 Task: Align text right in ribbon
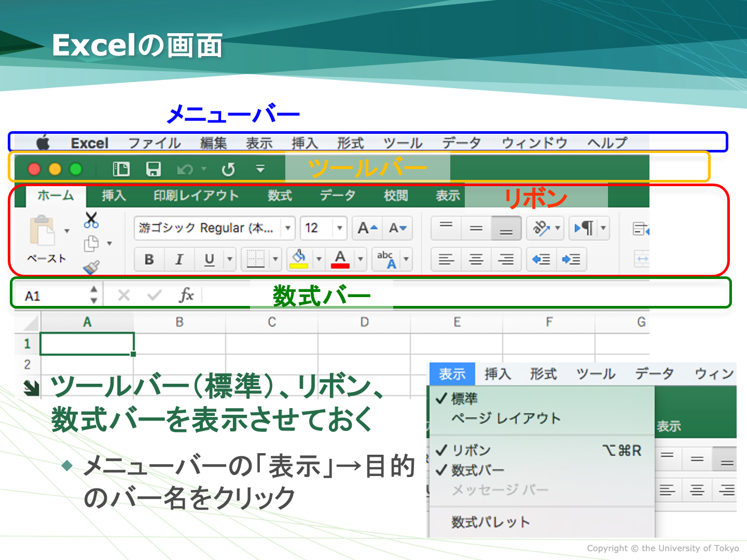tap(506, 259)
